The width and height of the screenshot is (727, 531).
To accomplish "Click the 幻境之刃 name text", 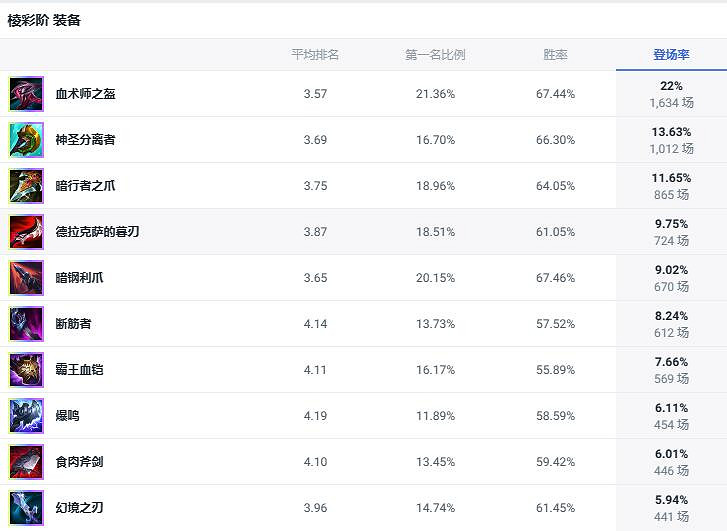I will (x=80, y=508).
